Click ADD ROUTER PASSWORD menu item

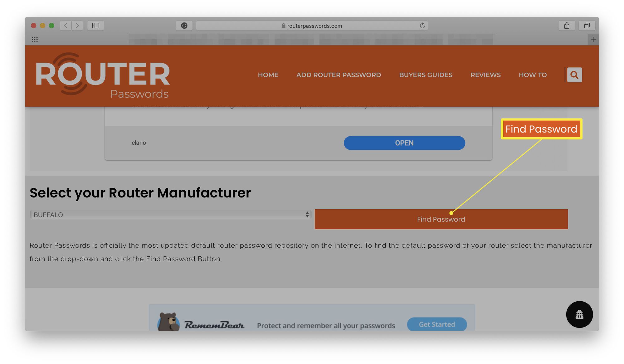[338, 75]
